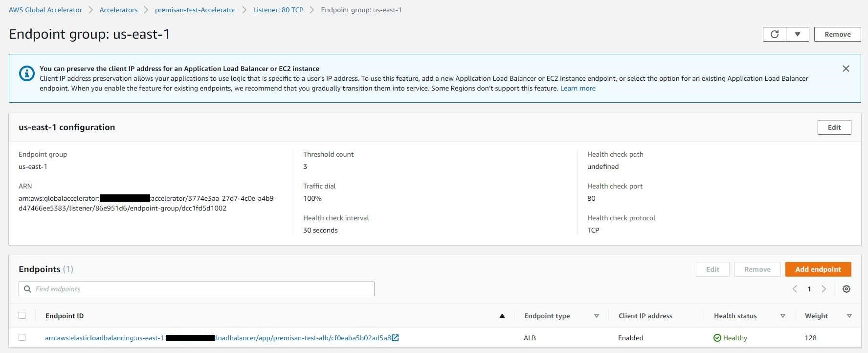This screenshot has width=868, height=353.
Task: Click the Health check path undefined value
Action: 603,166
